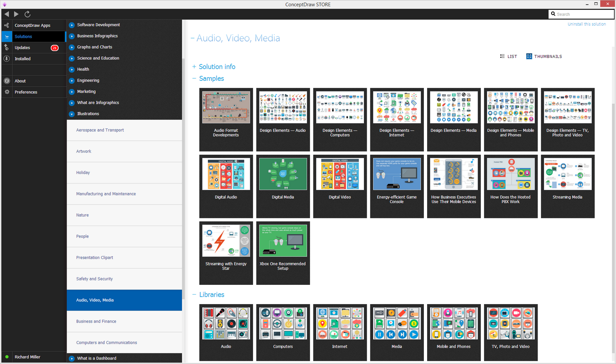Expand the Science and Education category

tap(71, 58)
